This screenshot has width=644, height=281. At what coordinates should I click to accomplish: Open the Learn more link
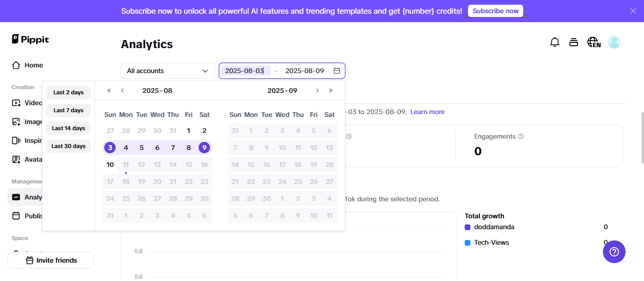[427, 112]
